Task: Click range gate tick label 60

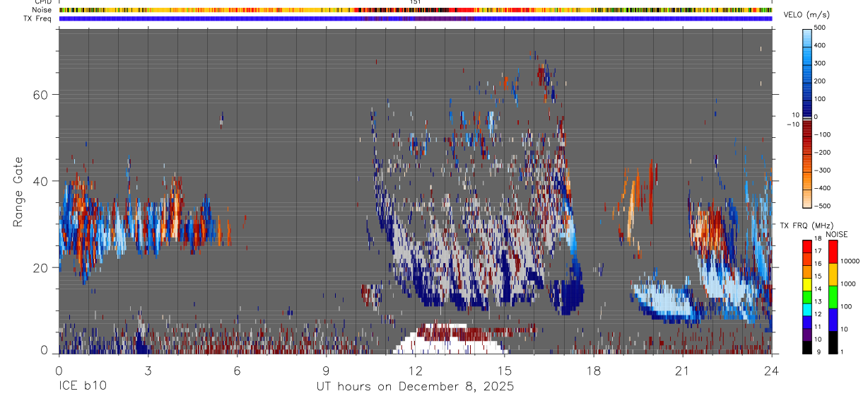Action: 41,94
